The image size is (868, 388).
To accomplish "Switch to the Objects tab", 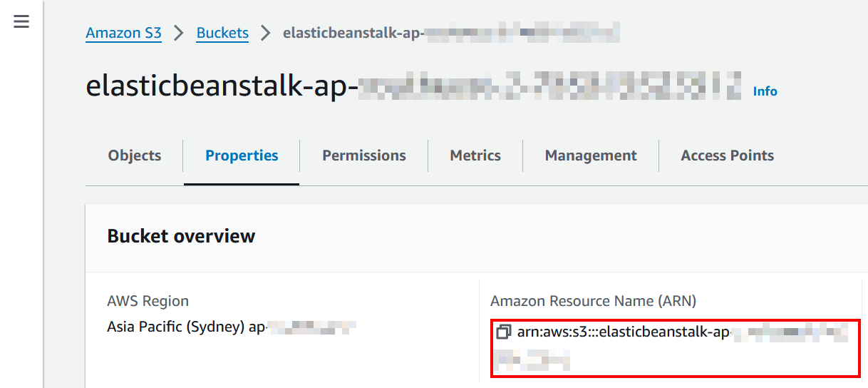I will coord(135,155).
